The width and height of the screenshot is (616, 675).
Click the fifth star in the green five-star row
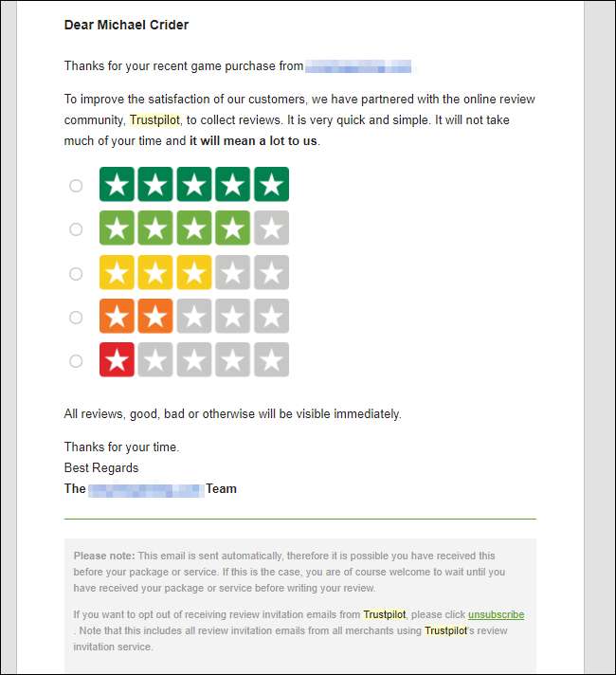(271, 185)
